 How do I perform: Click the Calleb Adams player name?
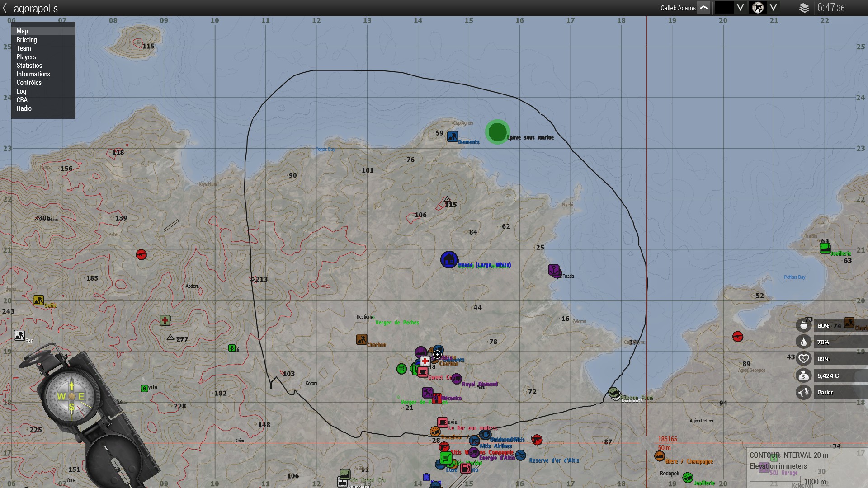(x=678, y=8)
